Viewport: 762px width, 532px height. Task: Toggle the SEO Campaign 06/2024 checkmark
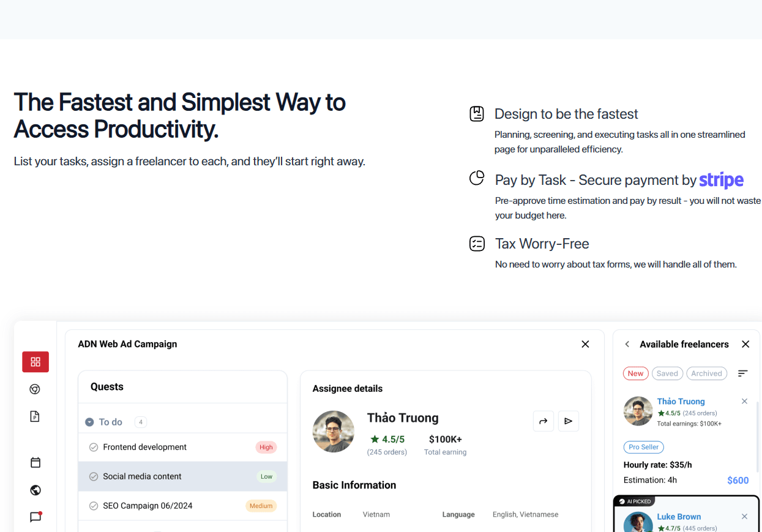[x=94, y=506]
